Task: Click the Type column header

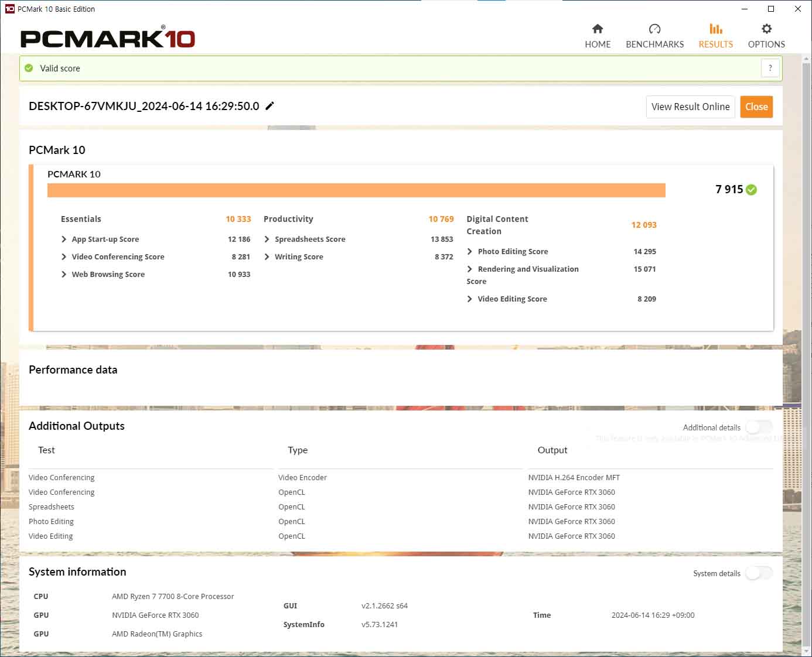Action: (298, 450)
